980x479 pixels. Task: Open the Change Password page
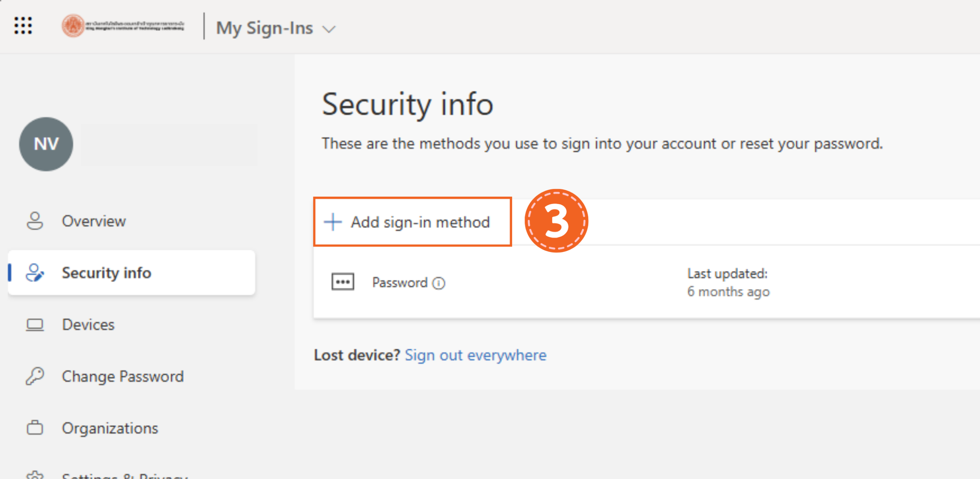(123, 376)
